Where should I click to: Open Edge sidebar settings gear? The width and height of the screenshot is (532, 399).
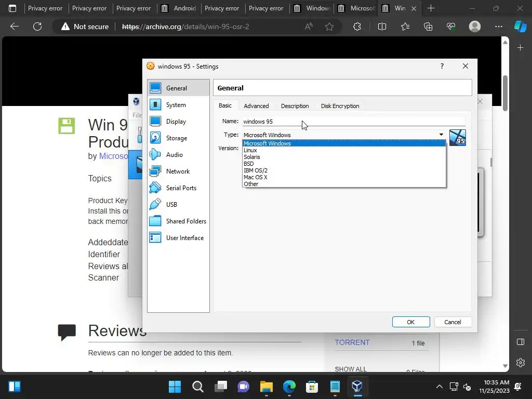(x=520, y=363)
